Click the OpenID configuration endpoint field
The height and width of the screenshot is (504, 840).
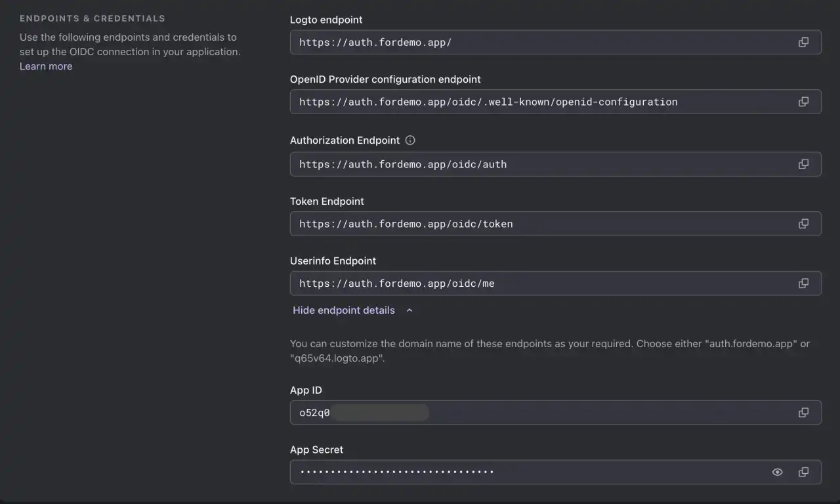(525, 102)
